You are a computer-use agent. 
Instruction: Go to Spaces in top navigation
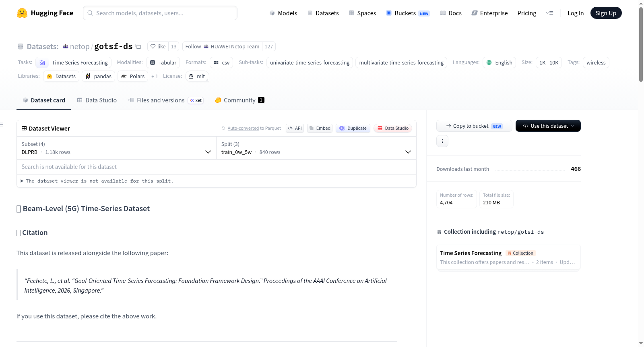tap(362, 13)
